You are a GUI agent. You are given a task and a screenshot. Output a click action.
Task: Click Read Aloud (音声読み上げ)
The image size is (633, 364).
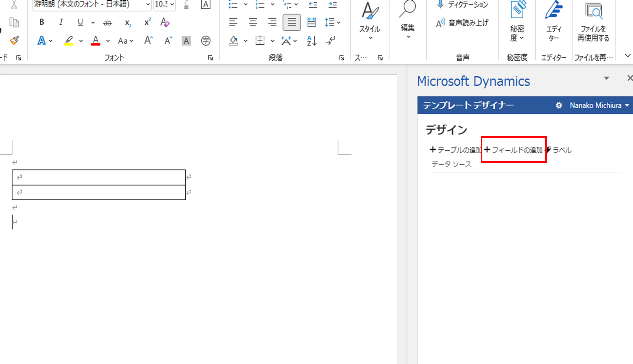coord(462,23)
